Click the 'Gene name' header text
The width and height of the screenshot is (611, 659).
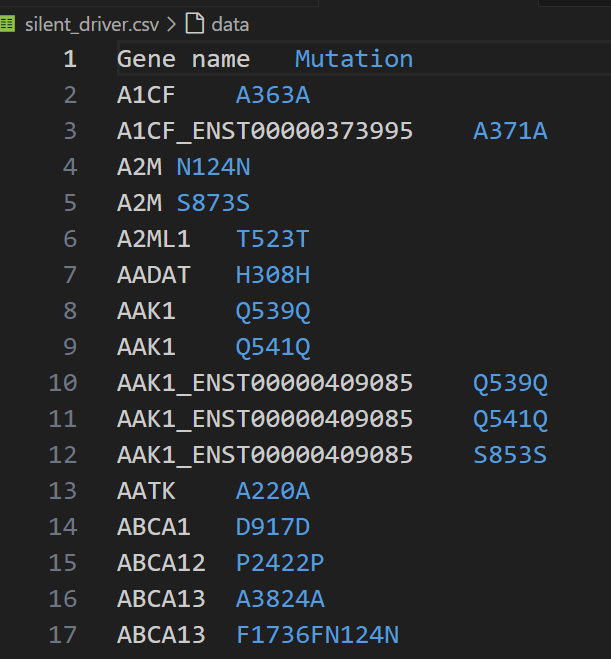[184, 59]
